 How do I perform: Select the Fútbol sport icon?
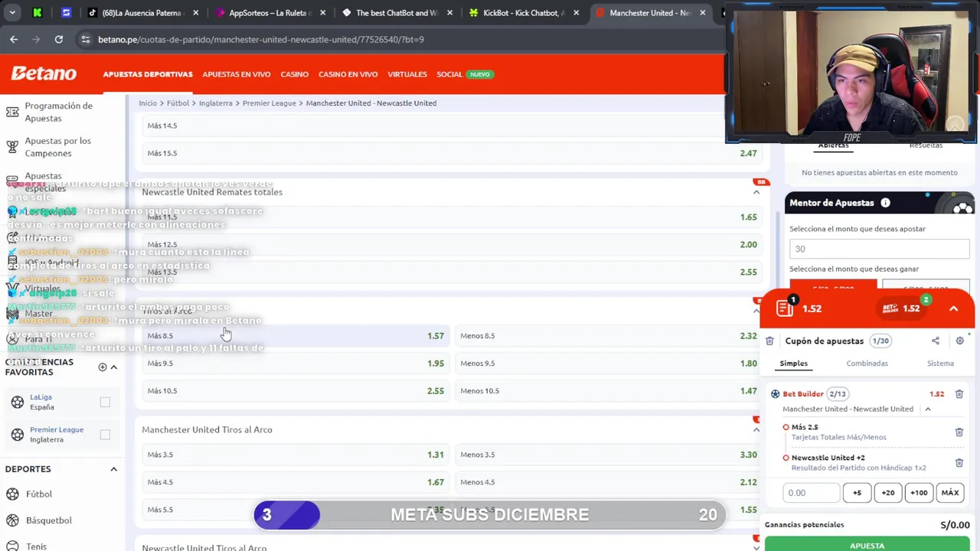click(12, 494)
